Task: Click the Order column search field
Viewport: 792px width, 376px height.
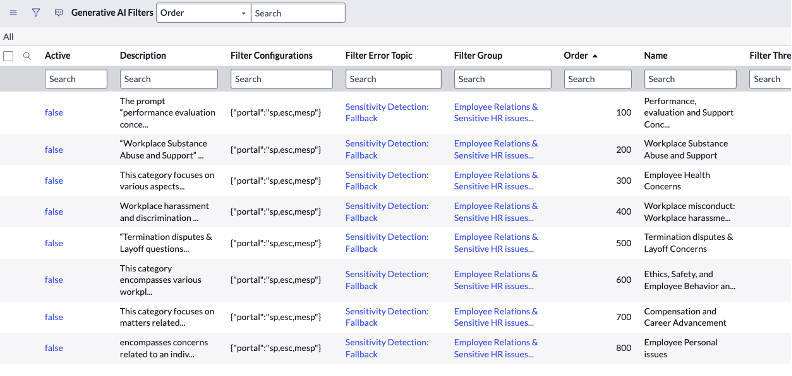Action: [x=598, y=79]
